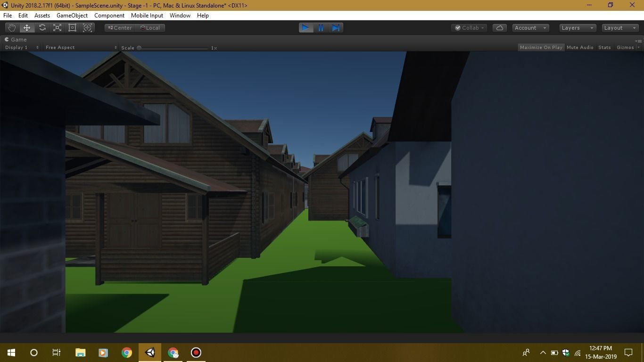The height and width of the screenshot is (362, 644).
Task: Open File Explorer from taskbar
Action: pos(81,353)
